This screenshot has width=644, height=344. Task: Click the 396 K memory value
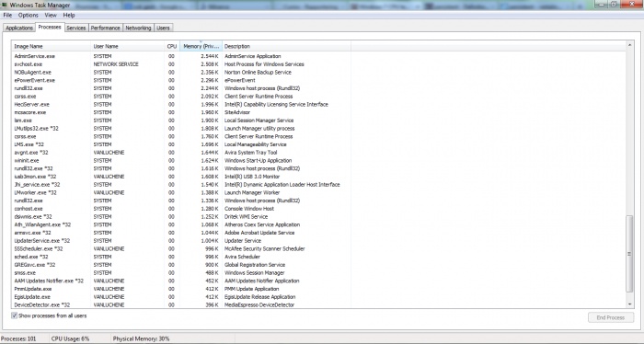coord(212,304)
